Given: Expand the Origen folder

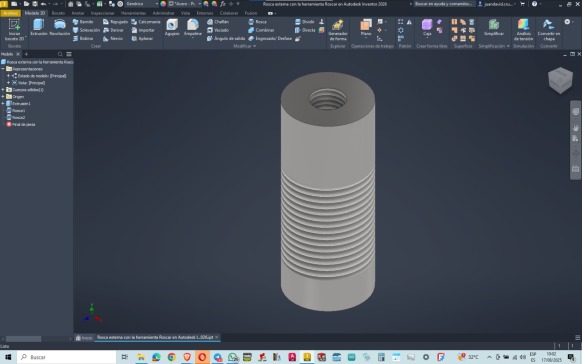Looking at the screenshot, I should pos(3,96).
